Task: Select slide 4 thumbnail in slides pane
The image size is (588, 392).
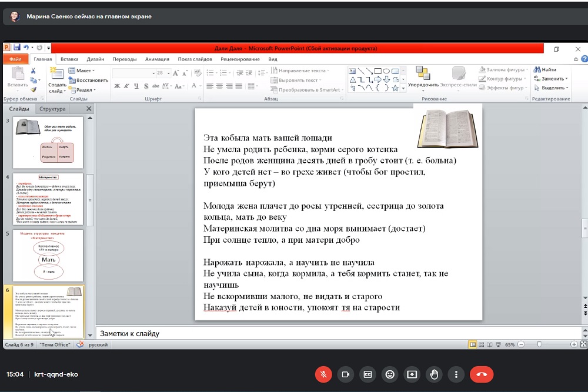Action: click(x=48, y=199)
